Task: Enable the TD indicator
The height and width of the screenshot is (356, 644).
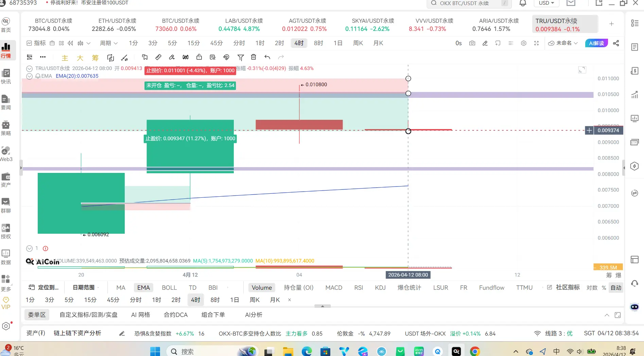Action: pos(193,287)
